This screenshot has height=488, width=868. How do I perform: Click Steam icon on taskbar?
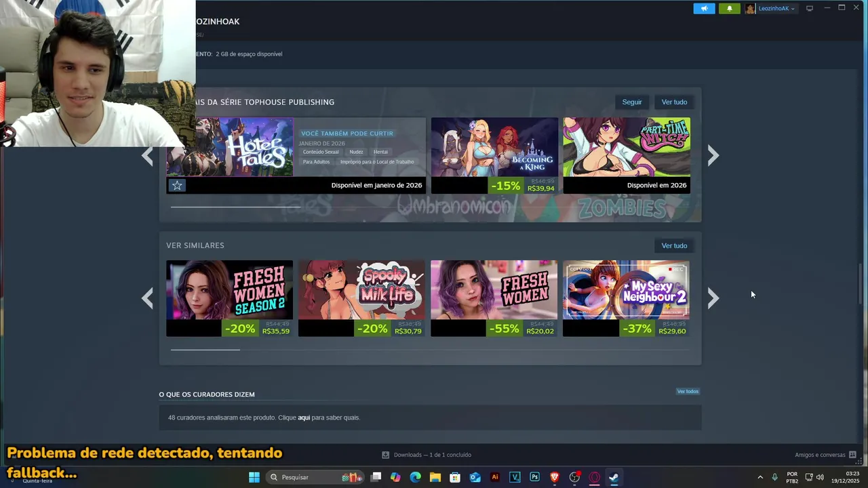point(614,477)
